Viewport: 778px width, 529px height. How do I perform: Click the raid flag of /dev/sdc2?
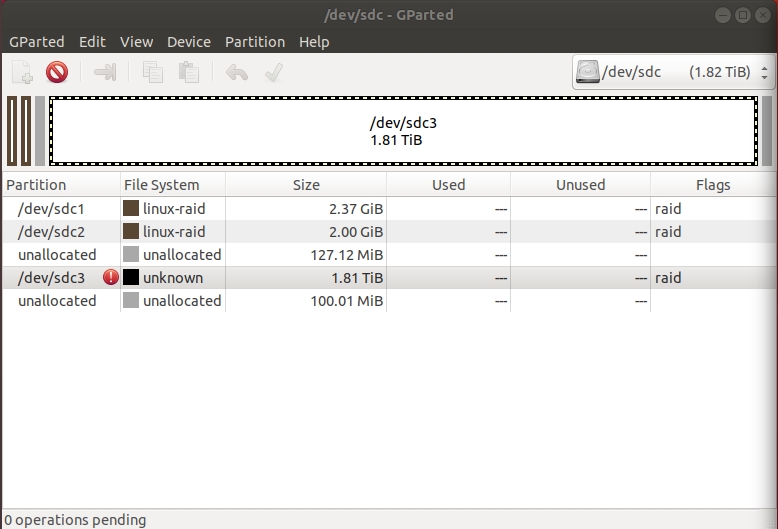click(x=668, y=232)
